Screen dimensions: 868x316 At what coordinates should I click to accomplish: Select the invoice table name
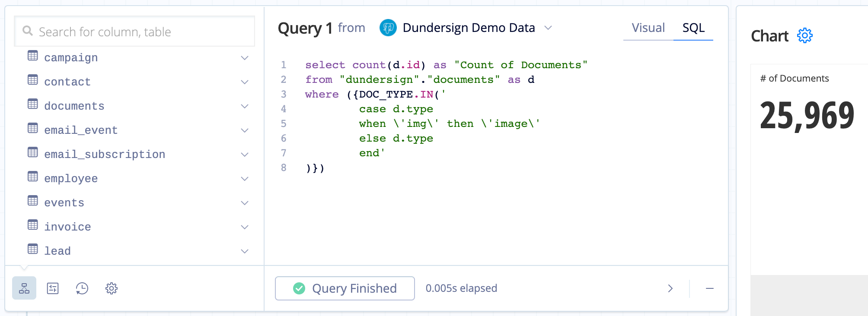(67, 227)
